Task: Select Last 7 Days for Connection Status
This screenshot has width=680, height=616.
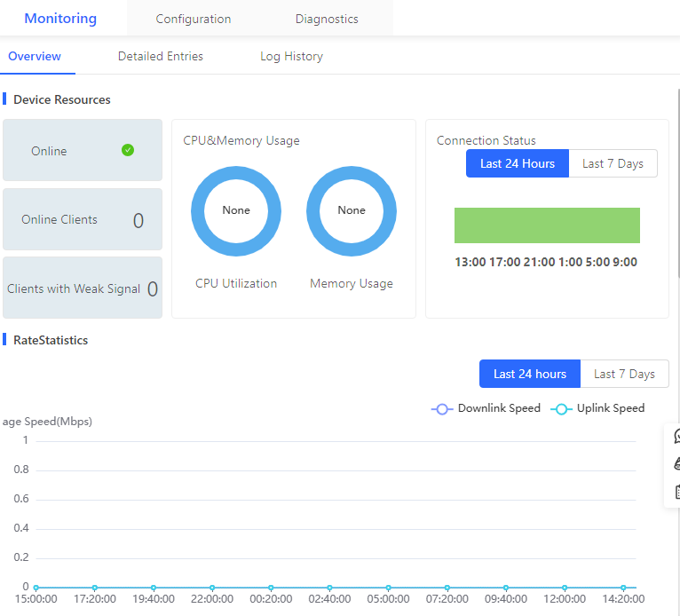Action: pos(613,163)
